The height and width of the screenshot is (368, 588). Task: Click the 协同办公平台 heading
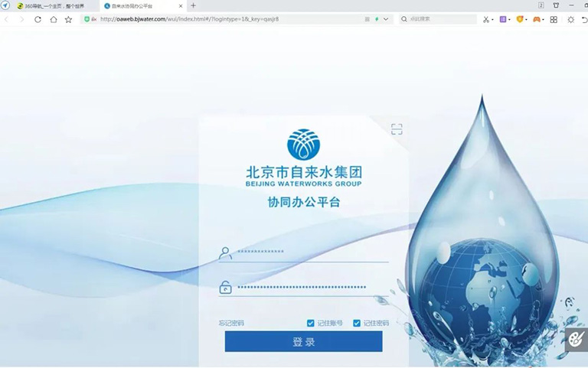point(304,202)
